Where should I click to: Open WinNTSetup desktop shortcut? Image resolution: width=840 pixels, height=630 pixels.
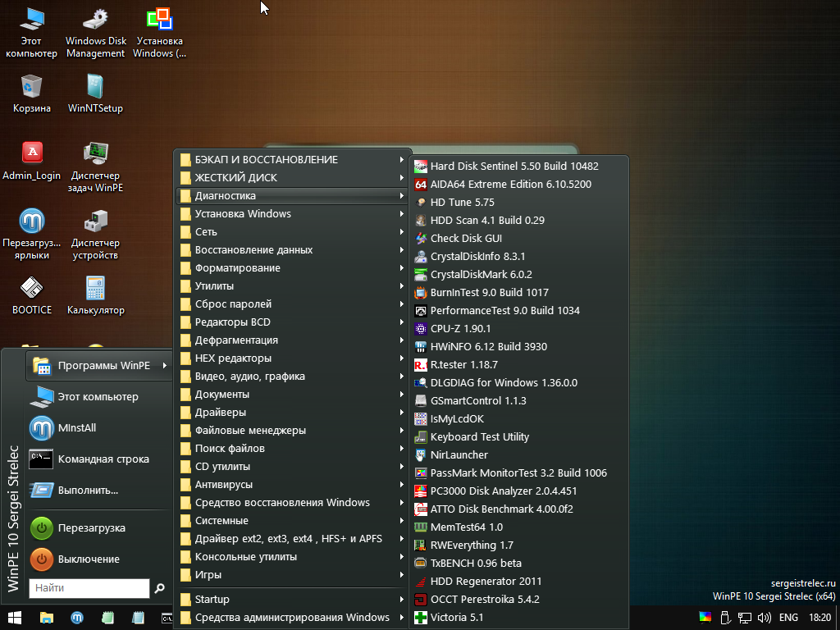pyautogui.click(x=95, y=93)
